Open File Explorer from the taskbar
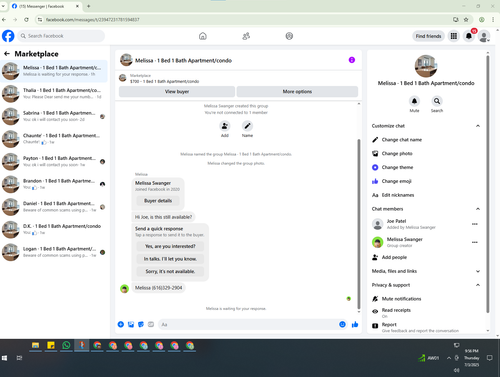This screenshot has width=500, height=377. pos(35,345)
